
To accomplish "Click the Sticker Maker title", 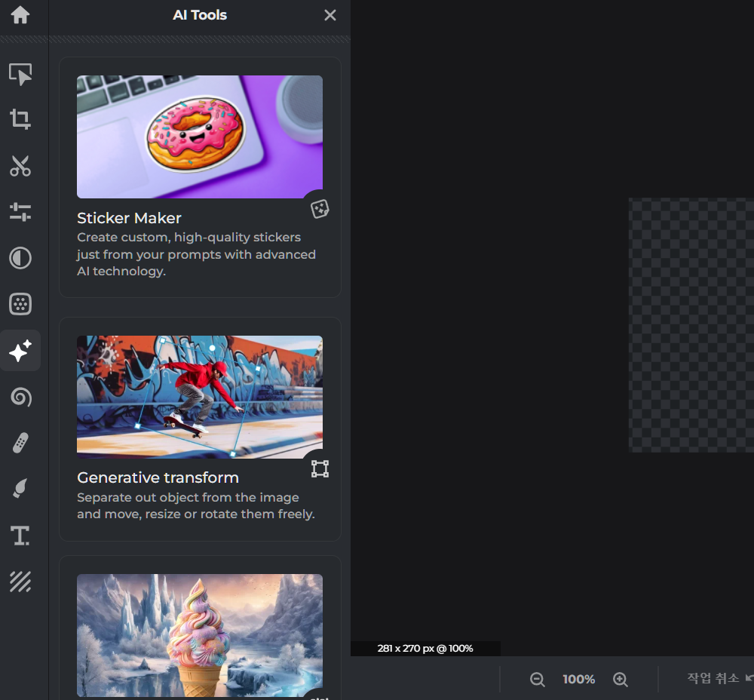I will tap(129, 218).
